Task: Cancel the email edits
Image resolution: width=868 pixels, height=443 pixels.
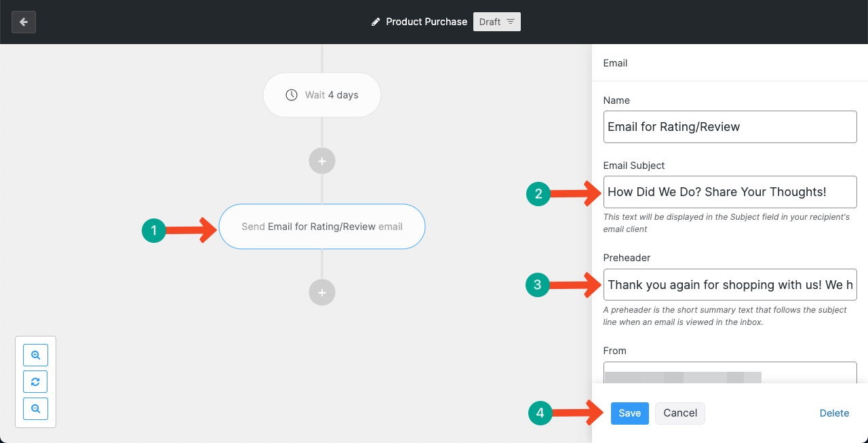Action: pos(680,413)
